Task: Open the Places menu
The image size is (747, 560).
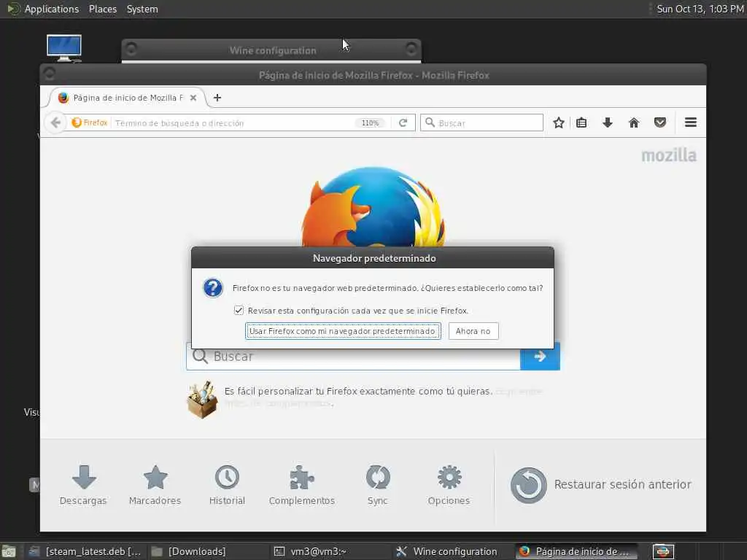Action: click(x=103, y=9)
